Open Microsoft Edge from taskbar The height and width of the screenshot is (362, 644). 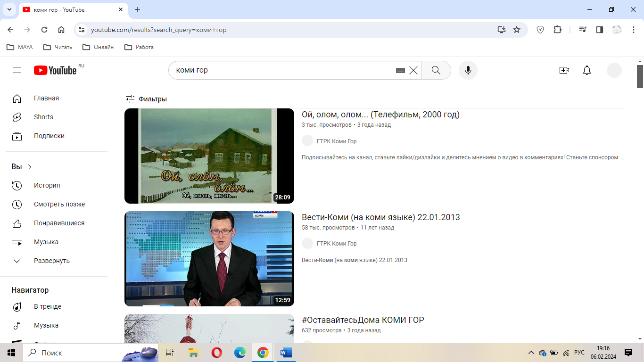tap(240, 353)
